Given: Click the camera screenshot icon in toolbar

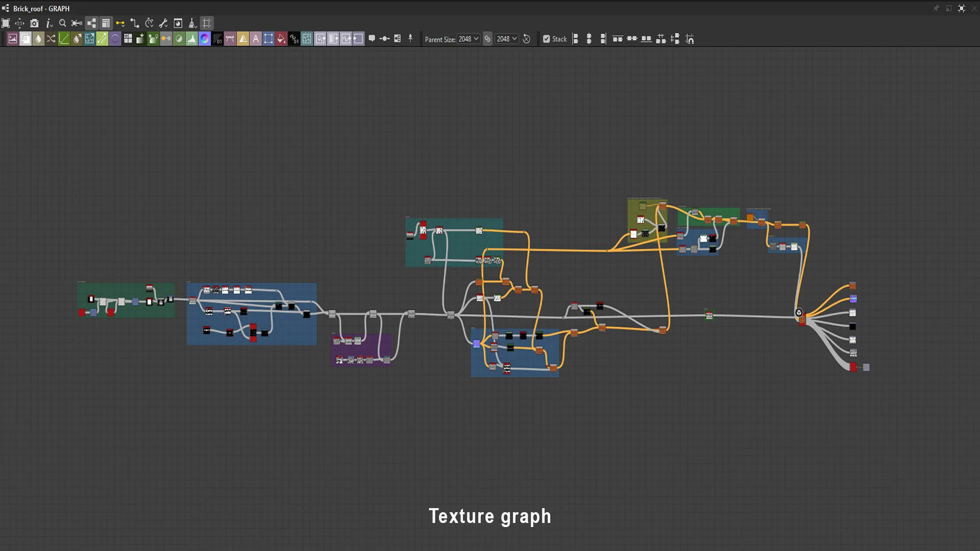Looking at the screenshot, I should pos(34,23).
